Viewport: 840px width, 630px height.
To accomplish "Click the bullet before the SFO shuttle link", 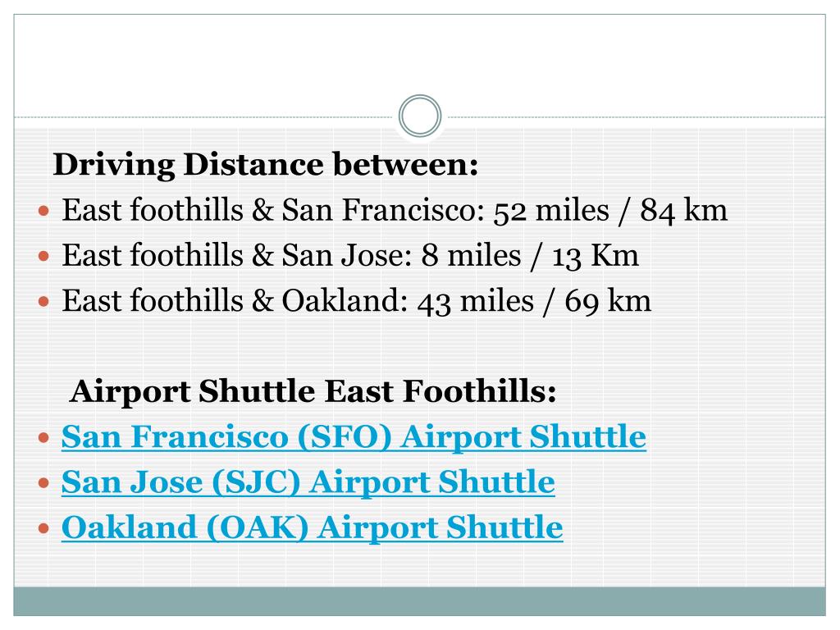I will pyautogui.click(x=44, y=438).
